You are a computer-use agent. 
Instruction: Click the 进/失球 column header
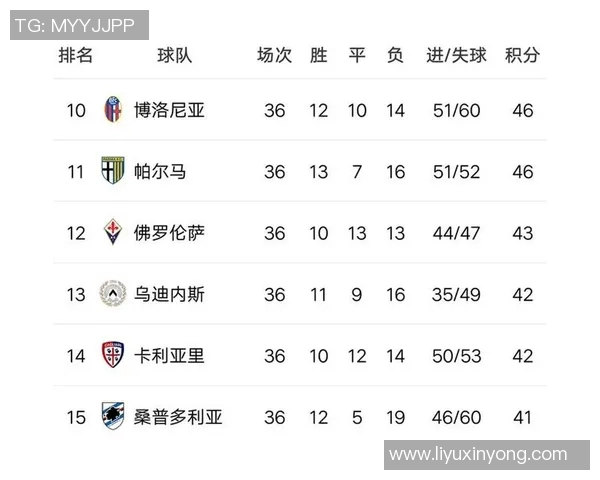(x=456, y=56)
